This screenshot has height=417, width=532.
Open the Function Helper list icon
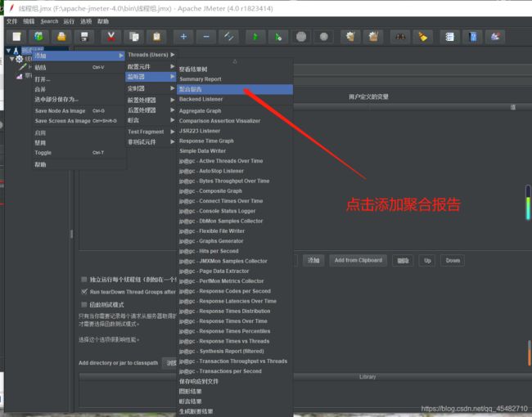tap(449, 37)
